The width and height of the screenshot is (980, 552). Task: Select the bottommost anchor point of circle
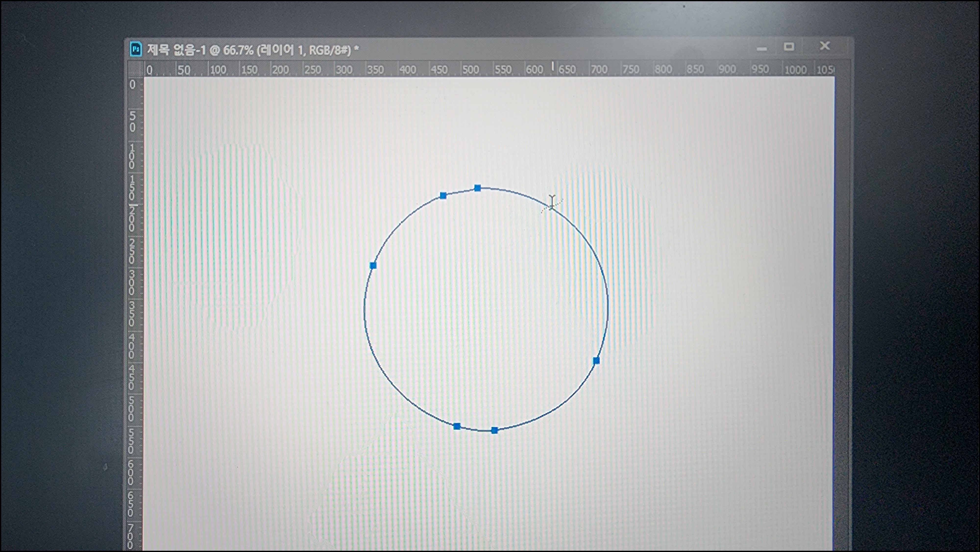tap(494, 431)
